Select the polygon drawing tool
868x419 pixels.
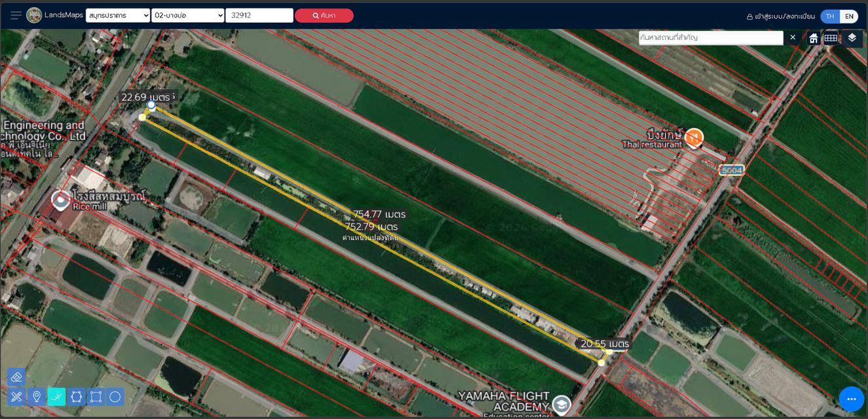click(76, 397)
